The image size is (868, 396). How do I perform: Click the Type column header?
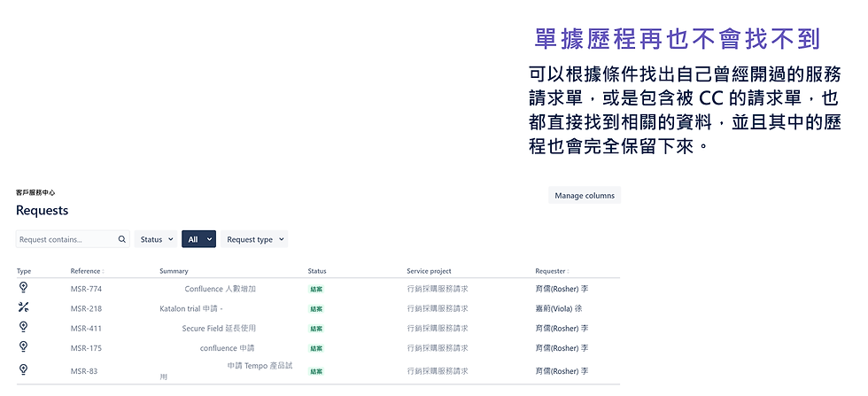click(x=24, y=271)
